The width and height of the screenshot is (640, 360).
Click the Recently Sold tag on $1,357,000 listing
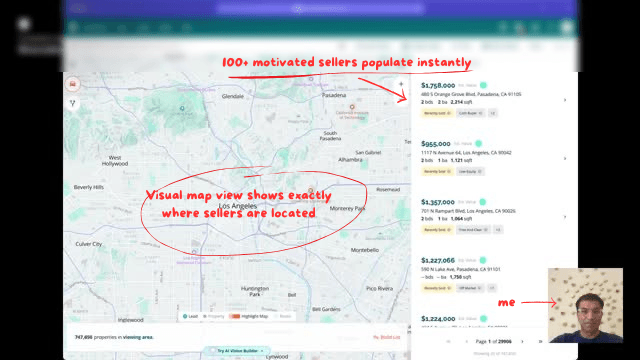[437, 230]
